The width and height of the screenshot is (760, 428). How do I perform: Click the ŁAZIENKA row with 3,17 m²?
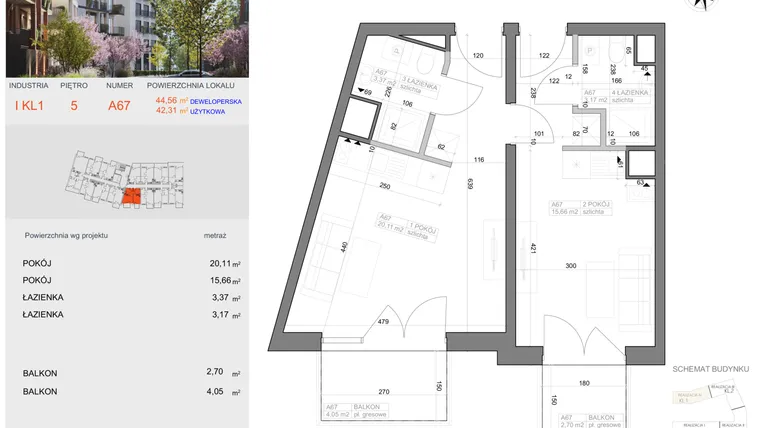131,315
